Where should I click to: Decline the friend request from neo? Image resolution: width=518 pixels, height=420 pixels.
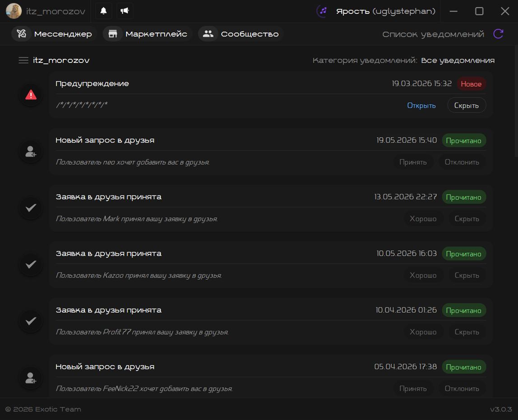click(462, 162)
